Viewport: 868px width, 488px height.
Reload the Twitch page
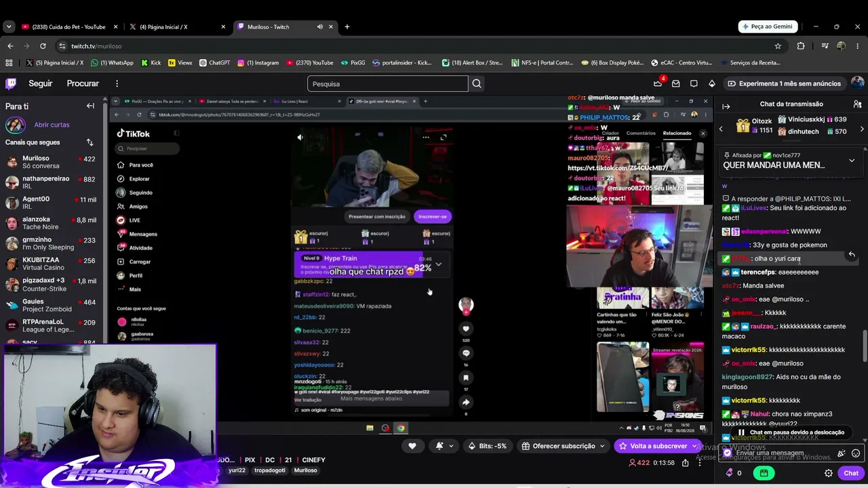[x=43, y=46]
